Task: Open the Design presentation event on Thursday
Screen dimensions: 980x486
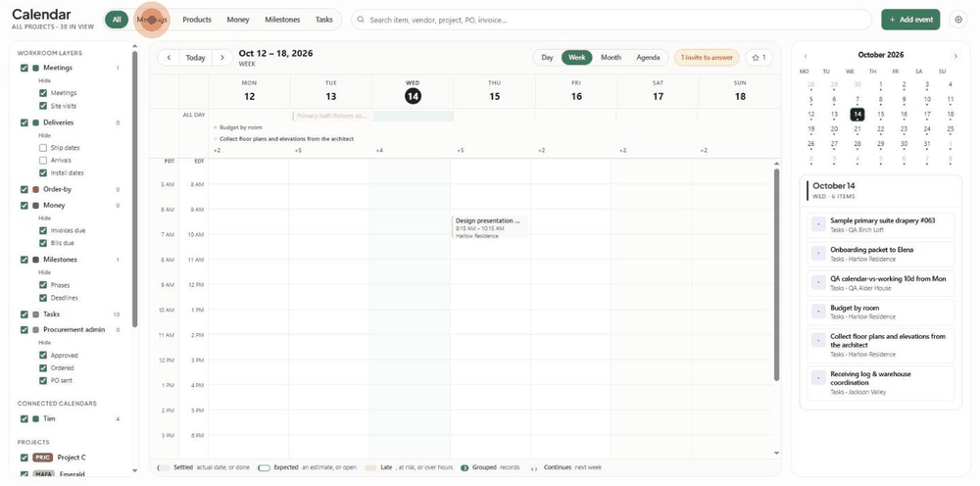Action: click(490, 228)
